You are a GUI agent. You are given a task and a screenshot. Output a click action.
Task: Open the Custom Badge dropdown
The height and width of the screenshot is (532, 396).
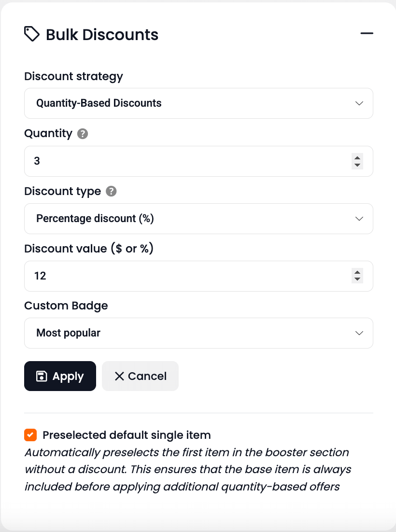198,333
